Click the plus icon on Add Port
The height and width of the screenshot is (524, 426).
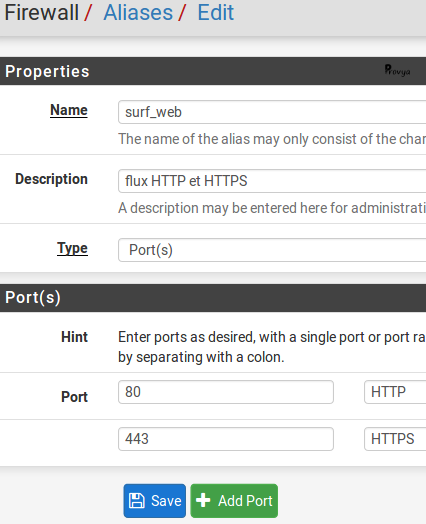(x=203, y=501)
